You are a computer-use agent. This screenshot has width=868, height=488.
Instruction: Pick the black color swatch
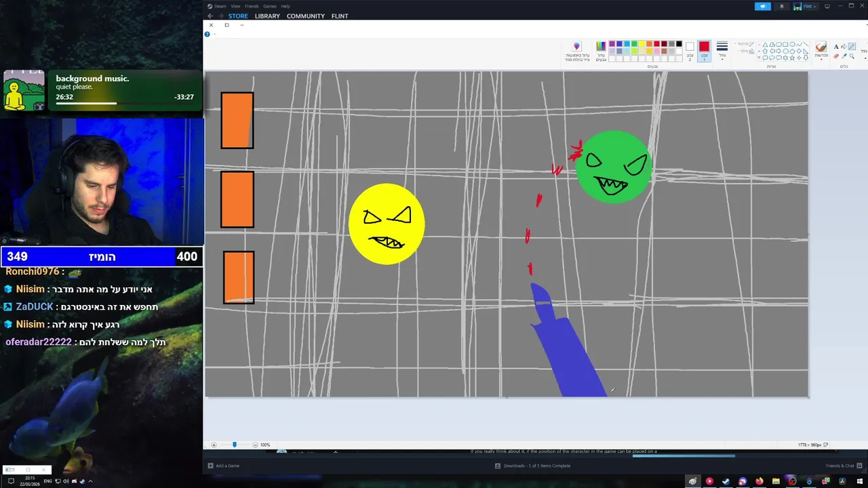679,43
